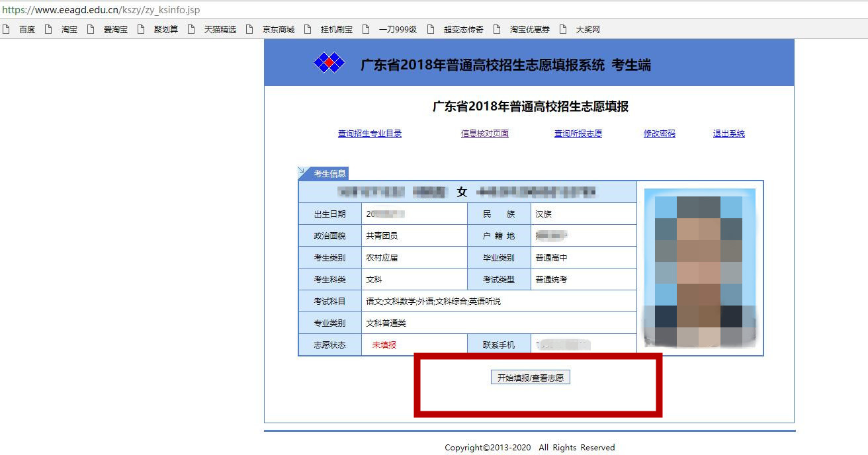This screenshot has width=868, height=455.
Task: Open the 查询所报志愿 link
Action: click(578, 134)
